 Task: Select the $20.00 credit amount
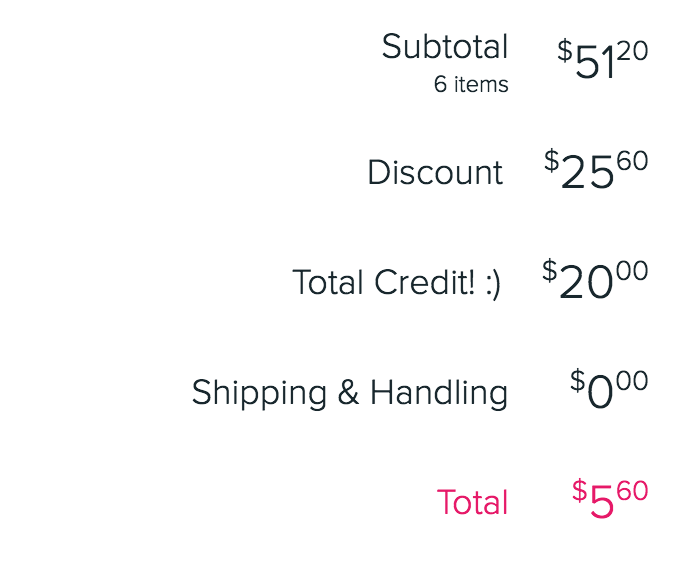point(595,279)
